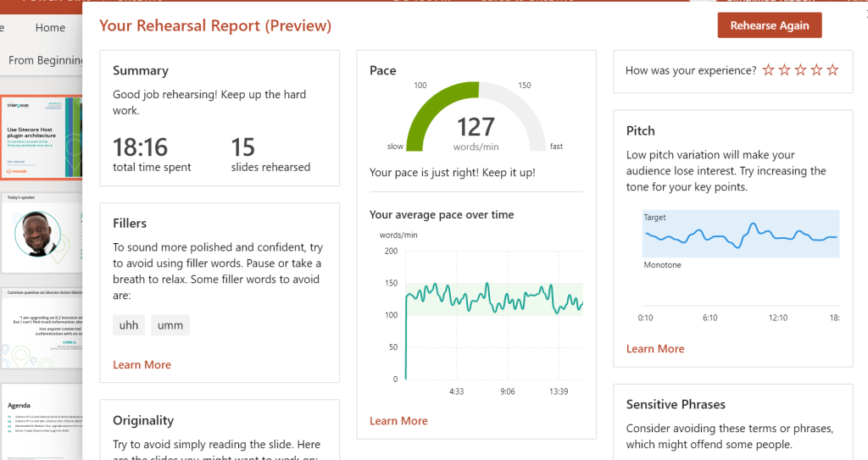Screen dimensions: 868x460
Task: Rate experience with the third star
Action: (800, 70)
